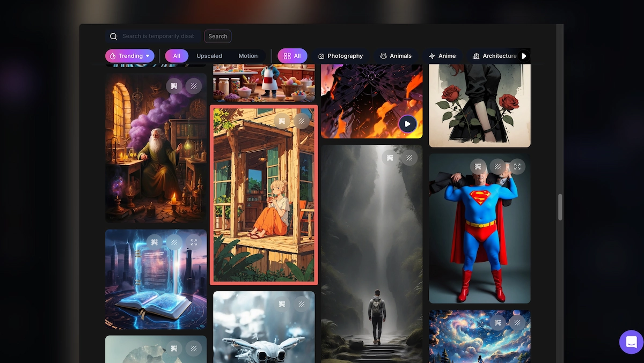
Task: Click the remix icon on Superman image
Action: [478, 167]
